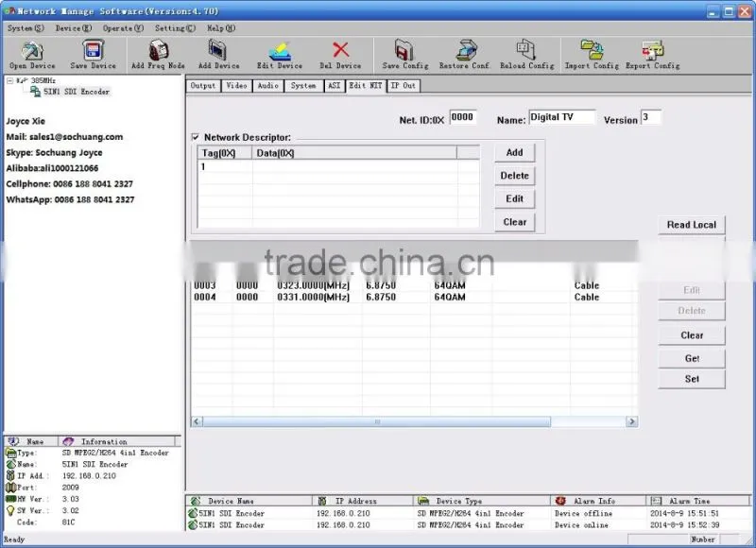The height and width of the screenshot is (548, 756).
Task: Click the Alarm Info column icon
Action: (x=560, y=501)
